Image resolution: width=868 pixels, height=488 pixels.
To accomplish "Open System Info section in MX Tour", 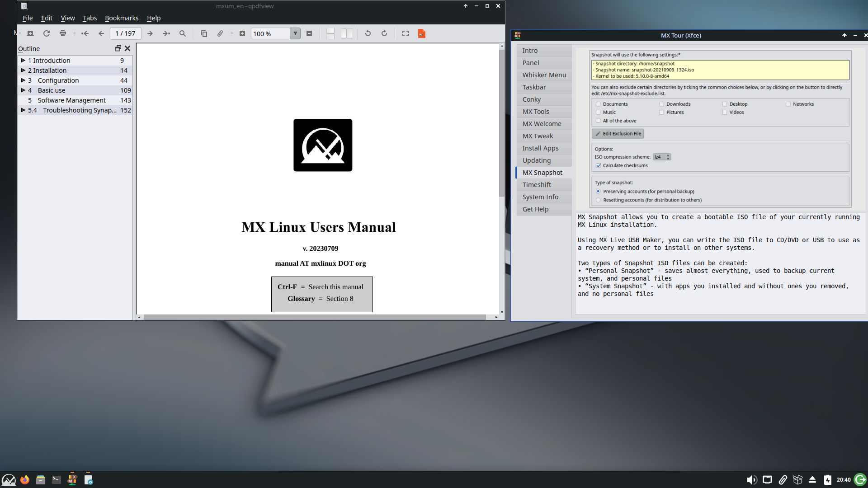I will [544, 197].
